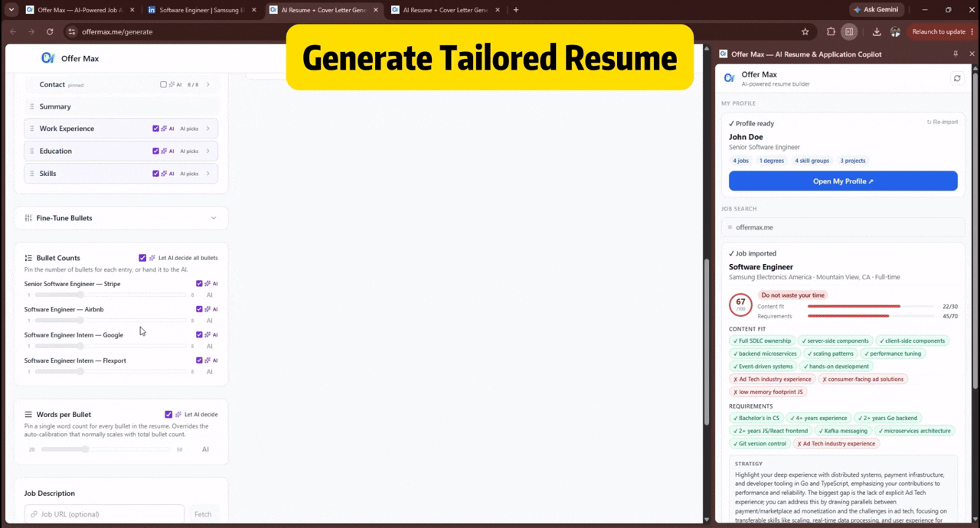Click Open My Profile button
This screenshot has width=980, height=528.
click(843, 181)
